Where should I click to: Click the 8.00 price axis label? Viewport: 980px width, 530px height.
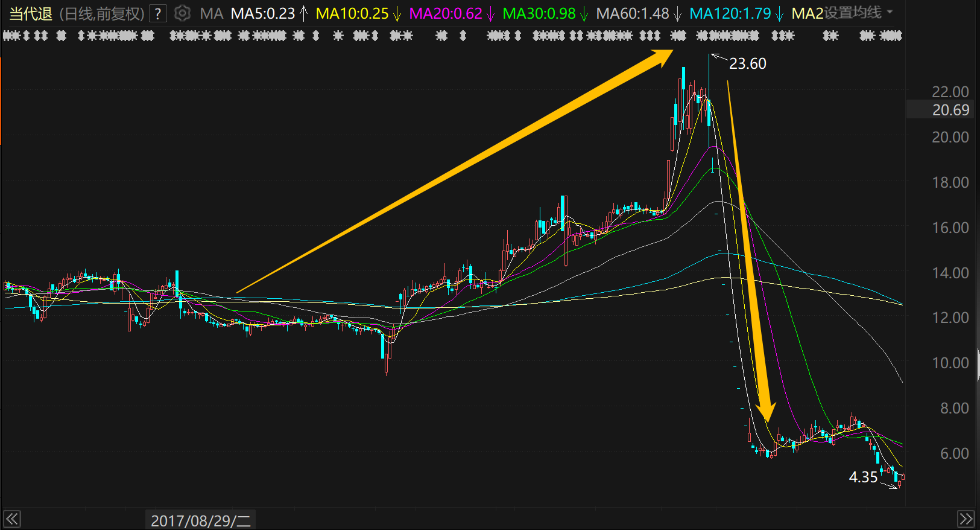955,408
